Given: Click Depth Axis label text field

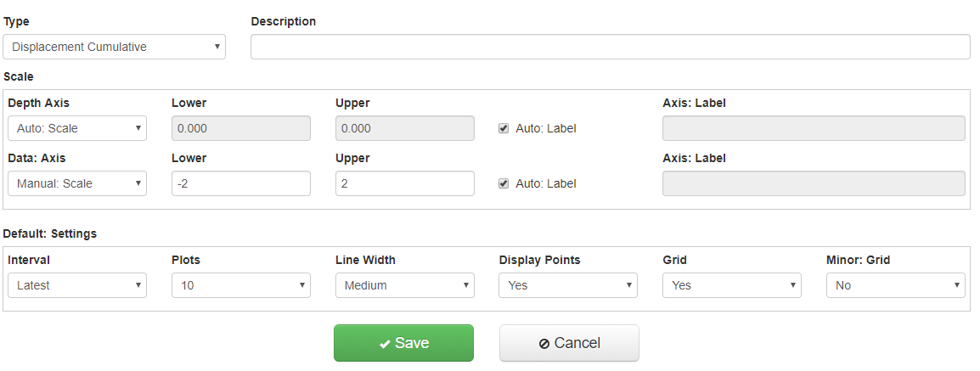Looking at the screenshot, I should (814, 128).
